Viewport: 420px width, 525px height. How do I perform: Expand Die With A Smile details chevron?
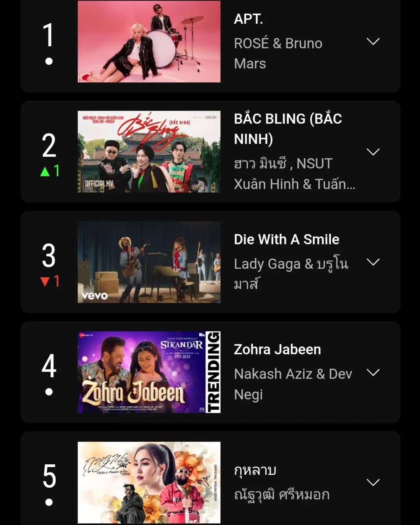(x=373, y=262)
